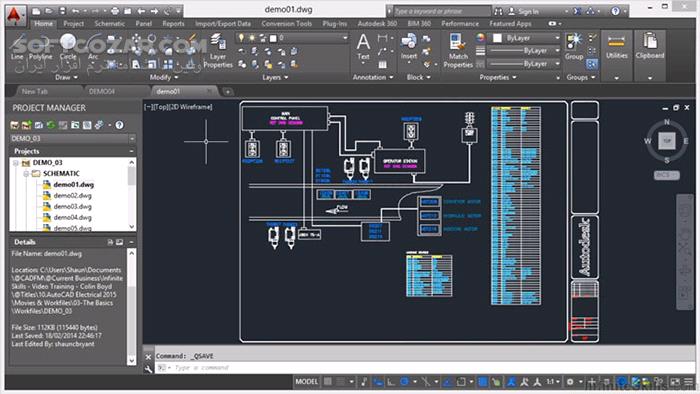Click the table icon in Annotation panel
Viewport: 700px width, 394px height.
[383, 65]
